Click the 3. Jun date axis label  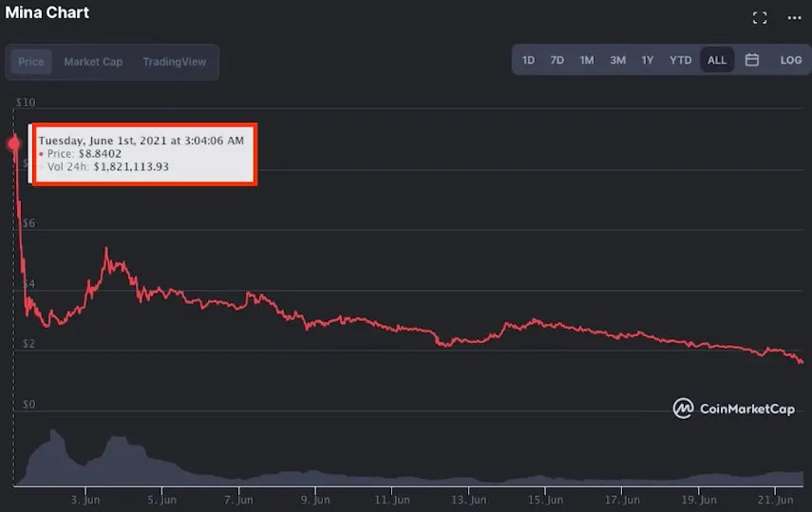pos(85,499)
